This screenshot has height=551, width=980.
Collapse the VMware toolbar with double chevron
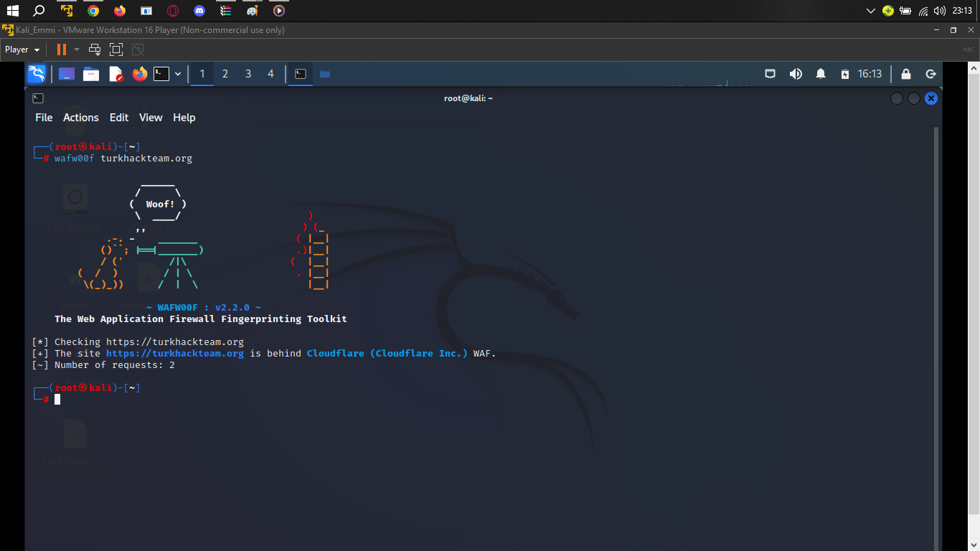[x=968, y=50]
